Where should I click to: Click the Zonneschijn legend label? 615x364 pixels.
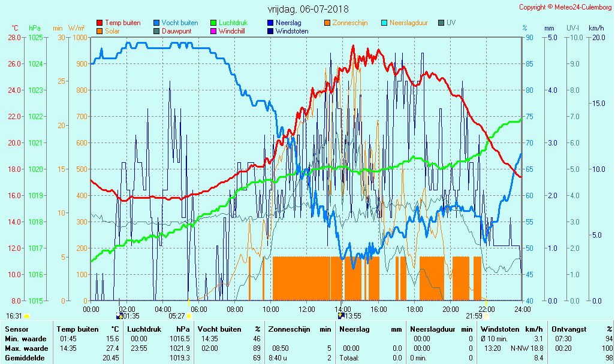click(x=351, y=23)
